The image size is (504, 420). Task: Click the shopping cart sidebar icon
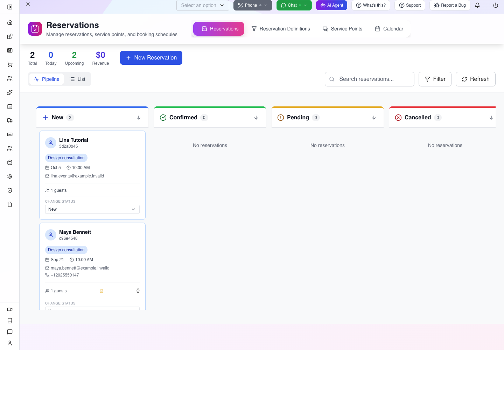(10, 64)
